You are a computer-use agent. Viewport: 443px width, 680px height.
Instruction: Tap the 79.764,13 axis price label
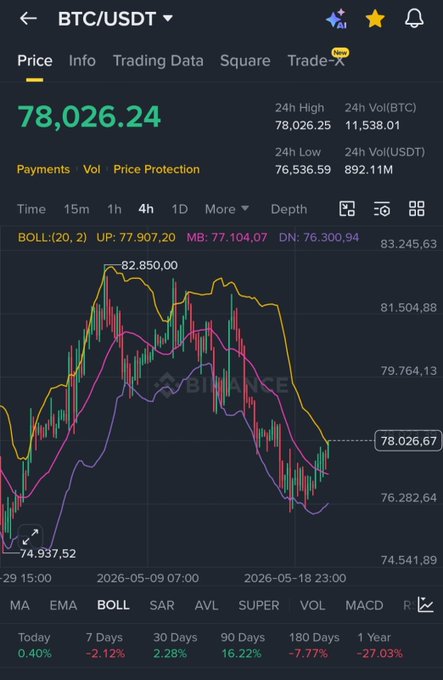pos(408,371)
